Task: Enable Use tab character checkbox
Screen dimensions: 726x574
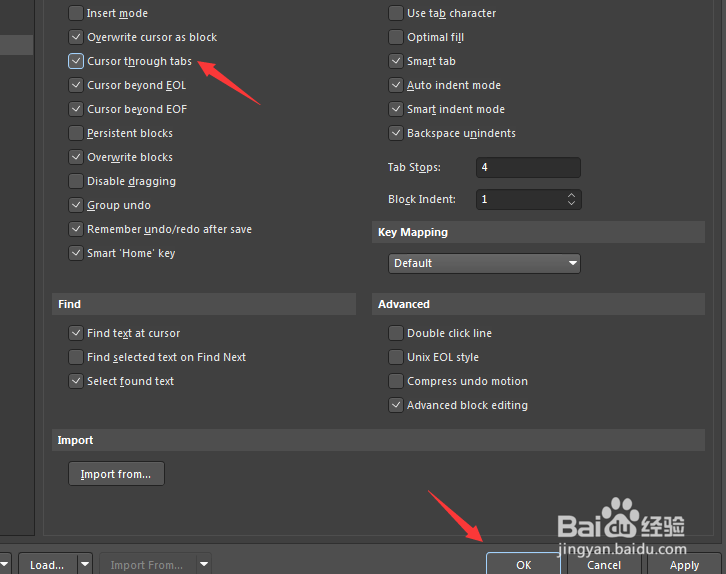Action: click(395, 13)
